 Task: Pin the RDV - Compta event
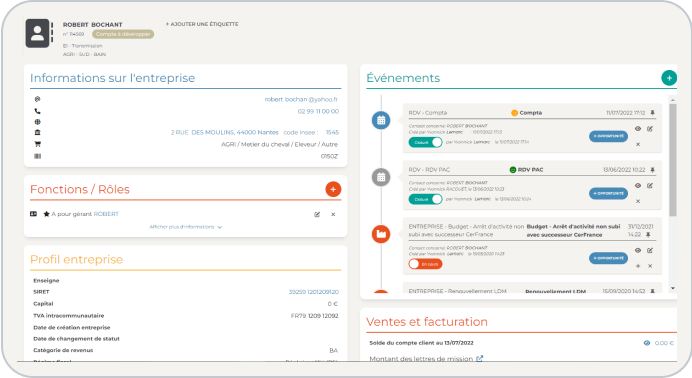653,113
